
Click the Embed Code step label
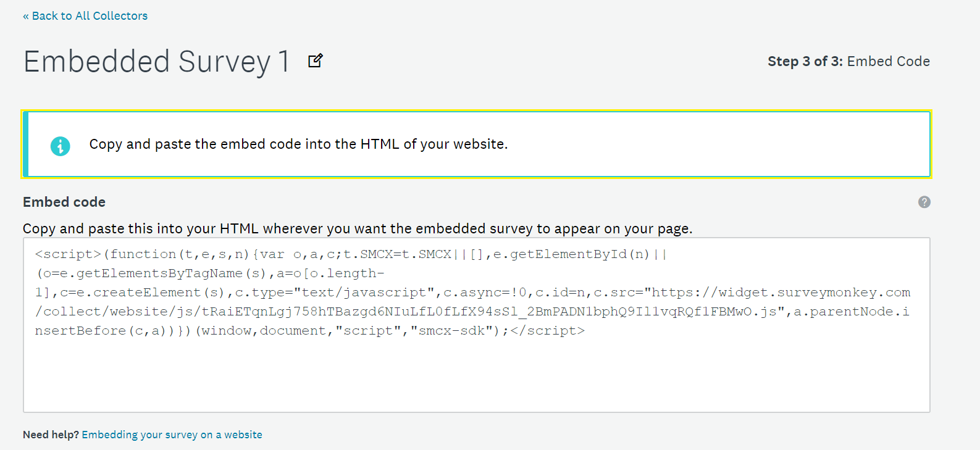[889, 61]
